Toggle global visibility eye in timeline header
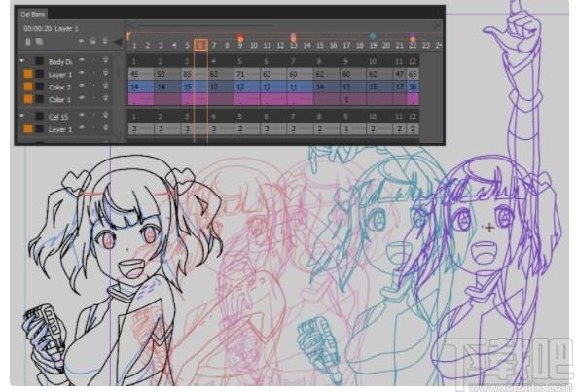Viewport: 576px width, 392px height. [82, 42]
